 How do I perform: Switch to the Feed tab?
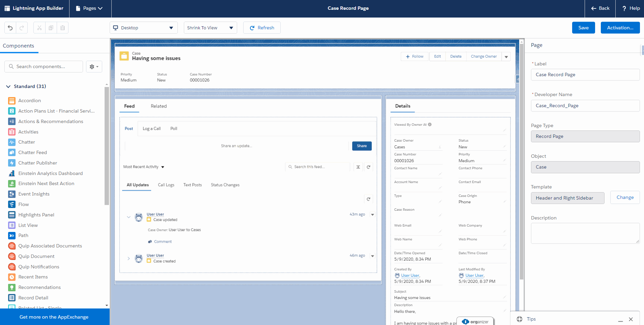coord(129,106)
